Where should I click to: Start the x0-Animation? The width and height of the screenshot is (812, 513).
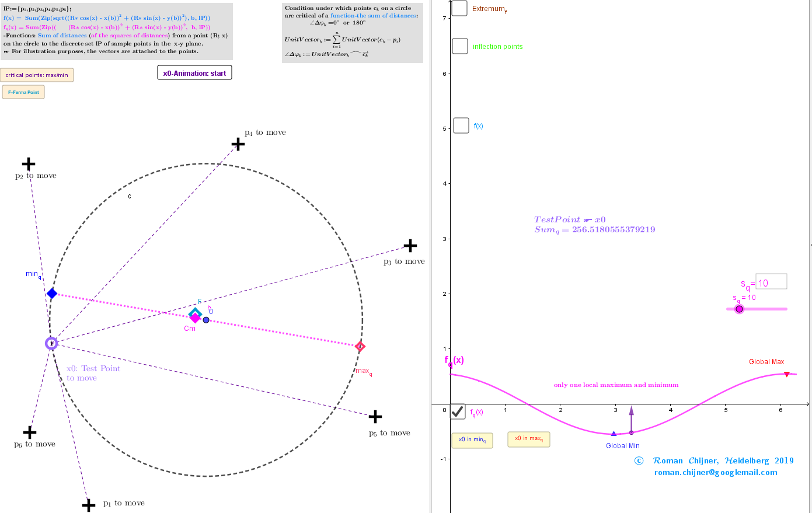click(194, 73)
